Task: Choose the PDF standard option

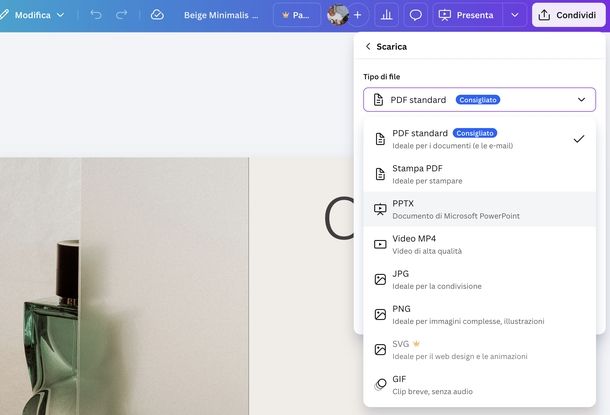Action: pos(479,139)
